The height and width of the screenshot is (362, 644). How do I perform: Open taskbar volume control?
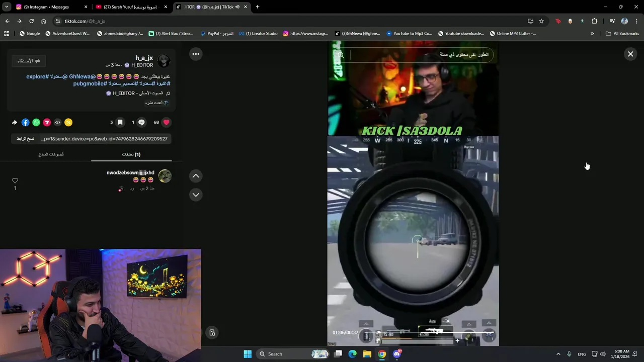(x=603, y=354)
